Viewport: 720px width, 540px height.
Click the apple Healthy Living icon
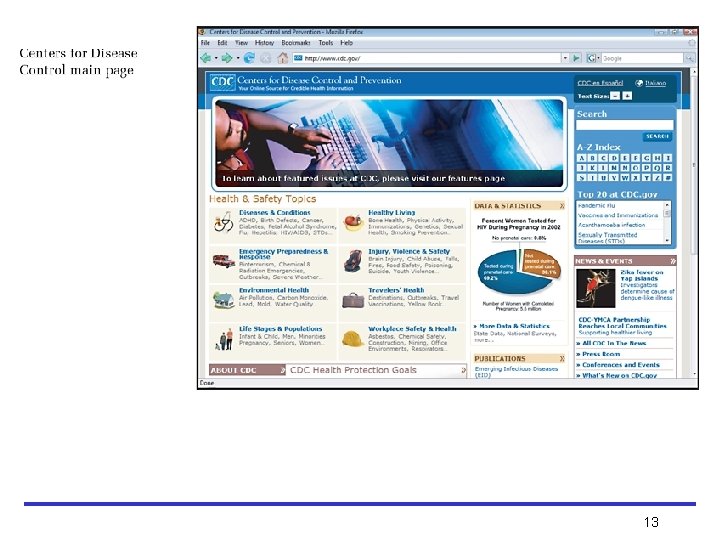353,222
